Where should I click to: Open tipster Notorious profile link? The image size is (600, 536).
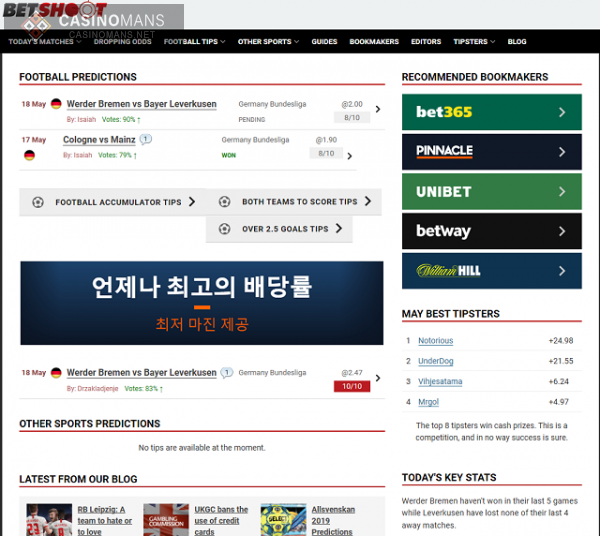(435, 340)
